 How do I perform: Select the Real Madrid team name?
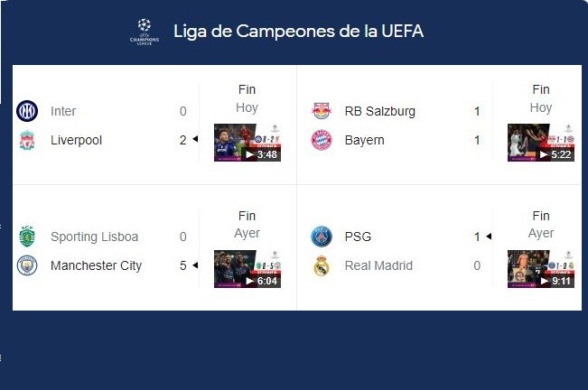coord(378,265)
